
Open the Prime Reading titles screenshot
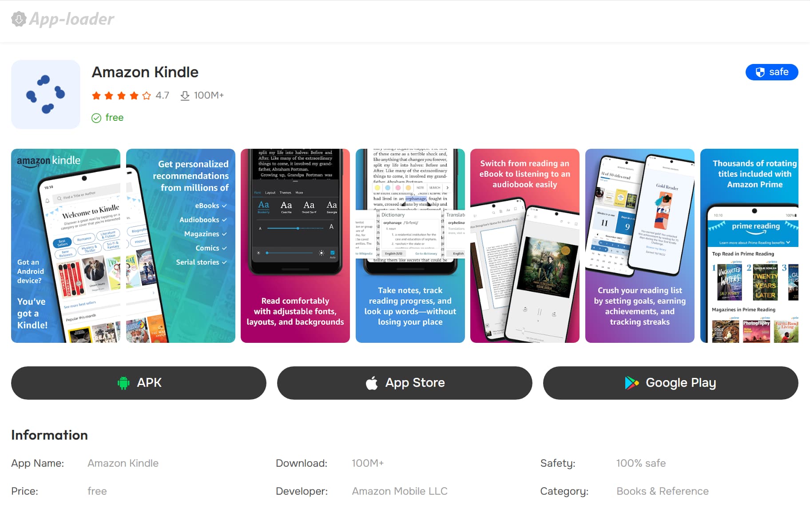pos(750,246)
